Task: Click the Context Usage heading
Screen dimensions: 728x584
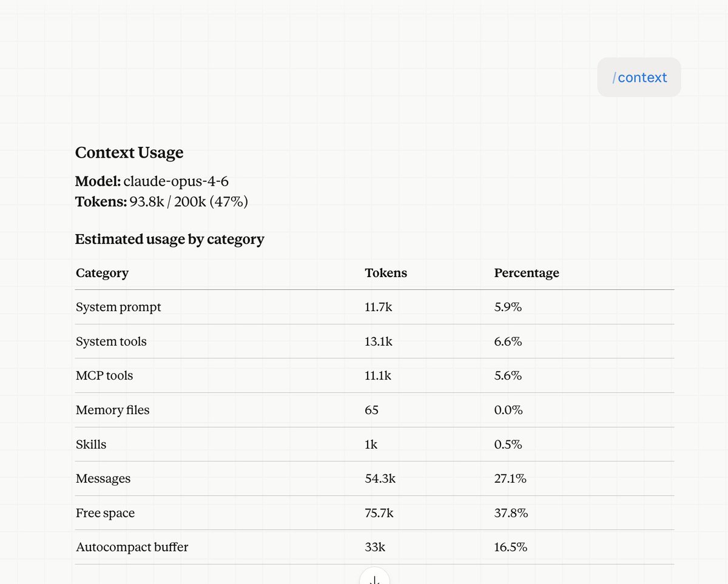Action: (x=129, y=153)
